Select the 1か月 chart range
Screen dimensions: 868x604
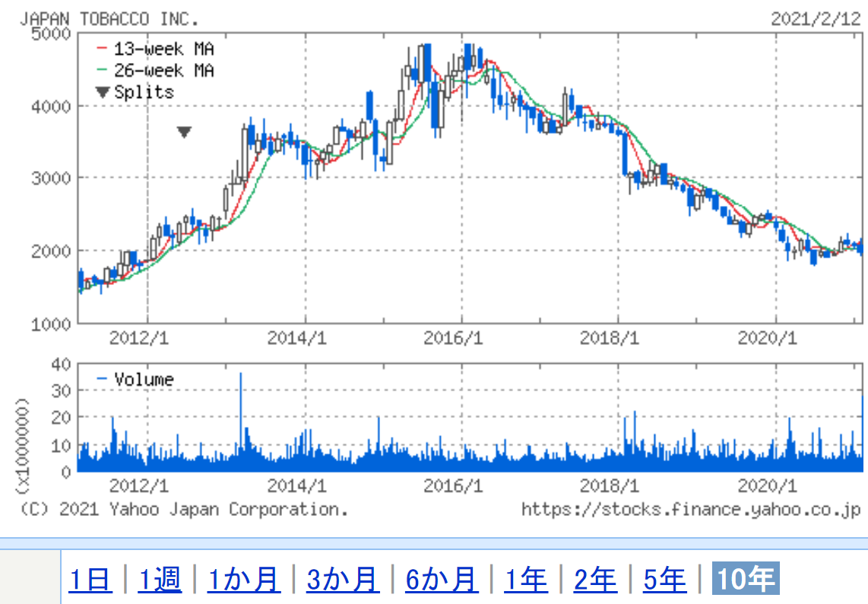(243, 579)
